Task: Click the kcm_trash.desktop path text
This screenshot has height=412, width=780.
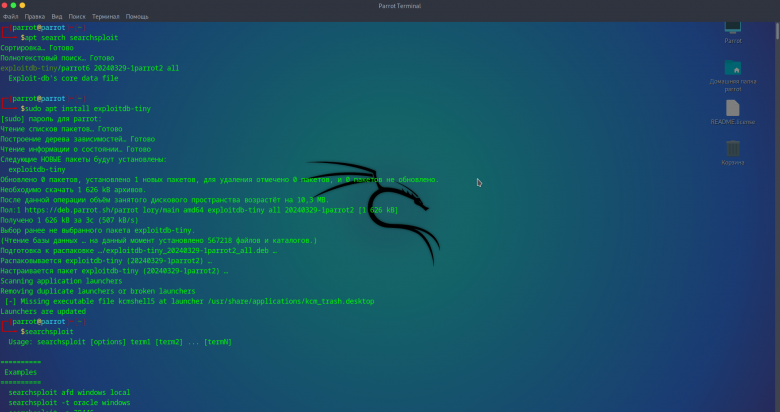Action: (291, 302)
